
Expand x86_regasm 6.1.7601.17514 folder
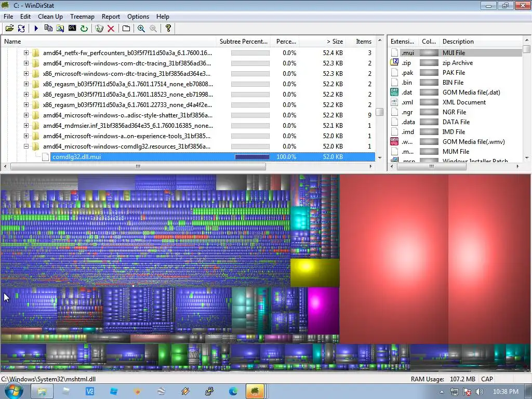point(26,84)
